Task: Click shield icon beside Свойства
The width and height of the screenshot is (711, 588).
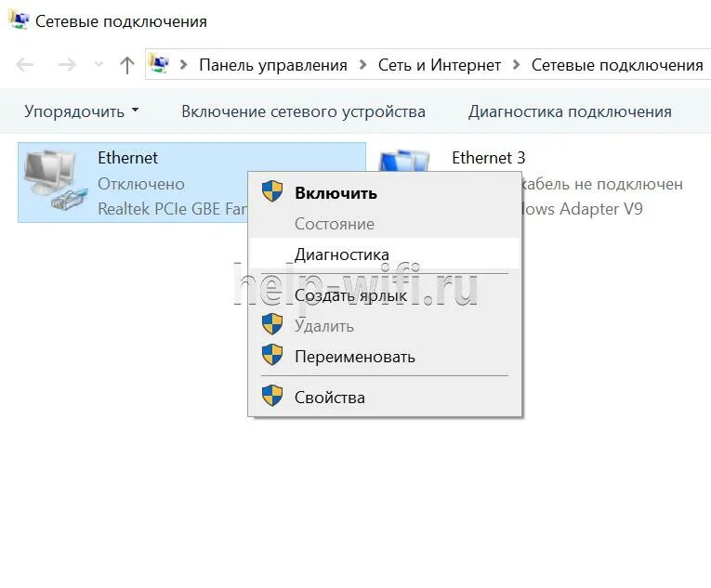Action: pyautogui.click(x=272, y=396)
